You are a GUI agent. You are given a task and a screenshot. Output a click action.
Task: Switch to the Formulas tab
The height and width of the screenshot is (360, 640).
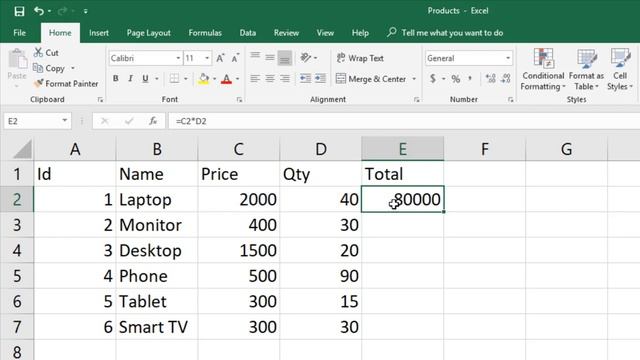click(205, 33)
